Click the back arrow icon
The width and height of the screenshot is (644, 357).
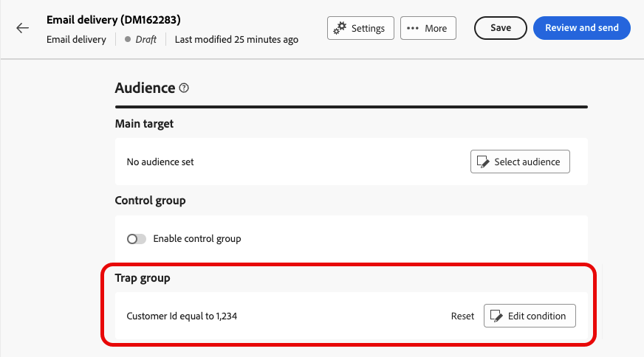tap(23, 28)
